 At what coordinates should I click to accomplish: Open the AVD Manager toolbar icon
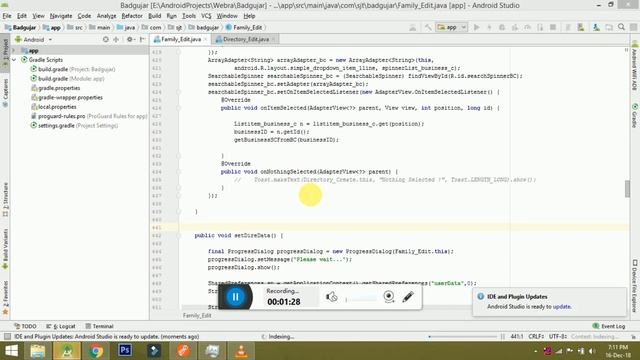click(580, 27)
